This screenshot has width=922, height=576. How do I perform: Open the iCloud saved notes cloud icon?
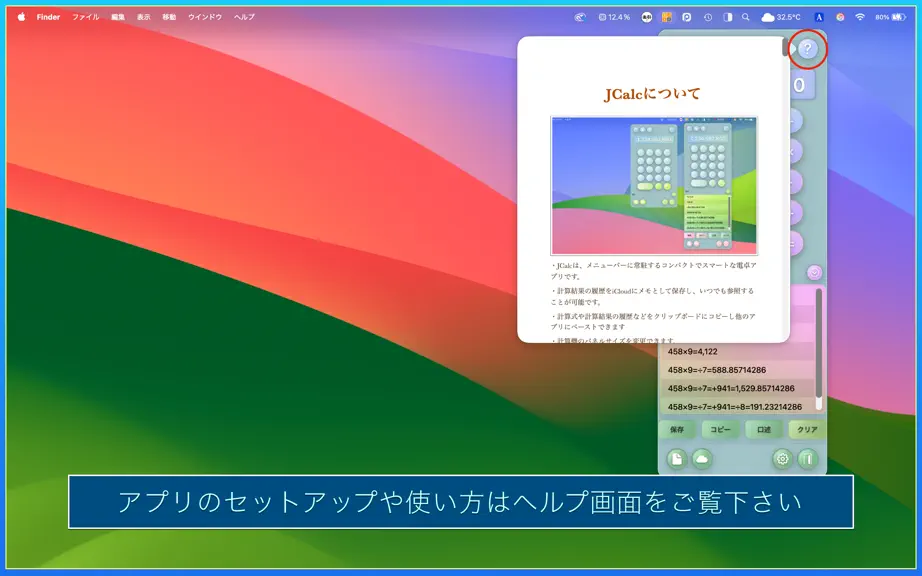click(x=701, y=458)
